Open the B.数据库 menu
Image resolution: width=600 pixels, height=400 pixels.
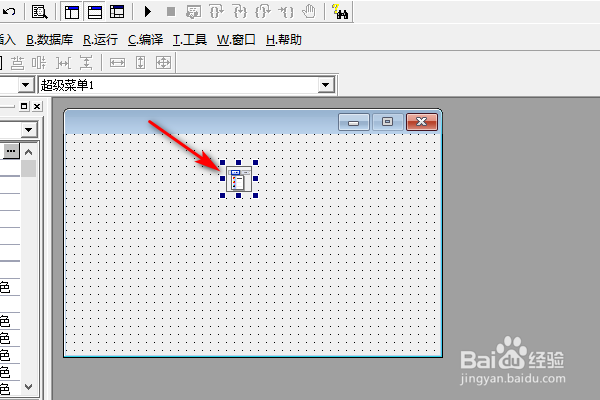(49, 40)
